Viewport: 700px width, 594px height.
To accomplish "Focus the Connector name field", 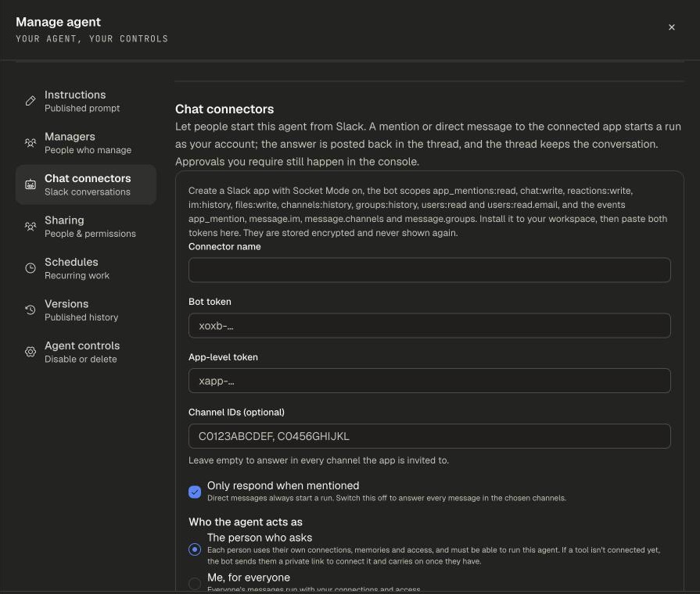I will [429, 270].
